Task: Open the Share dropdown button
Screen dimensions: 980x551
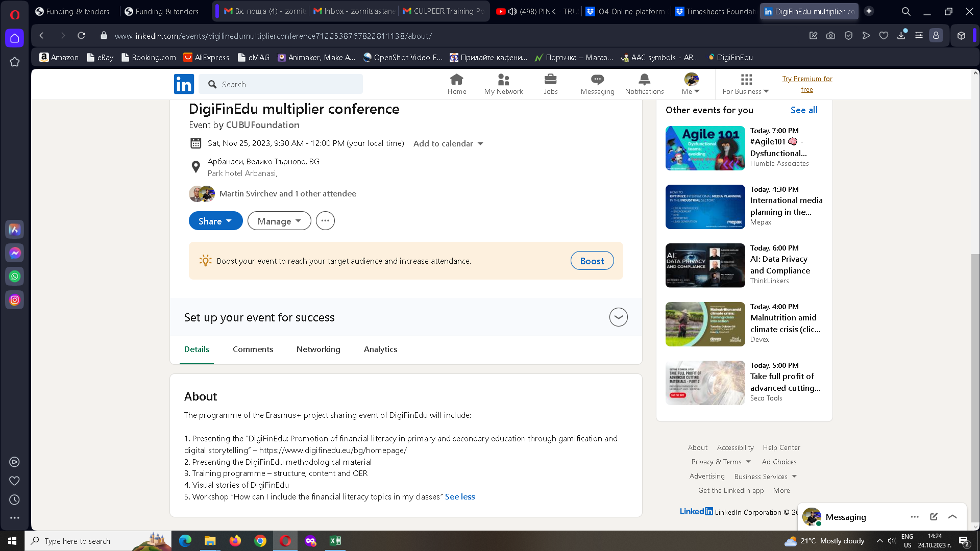Action: [x=215, y=221]
